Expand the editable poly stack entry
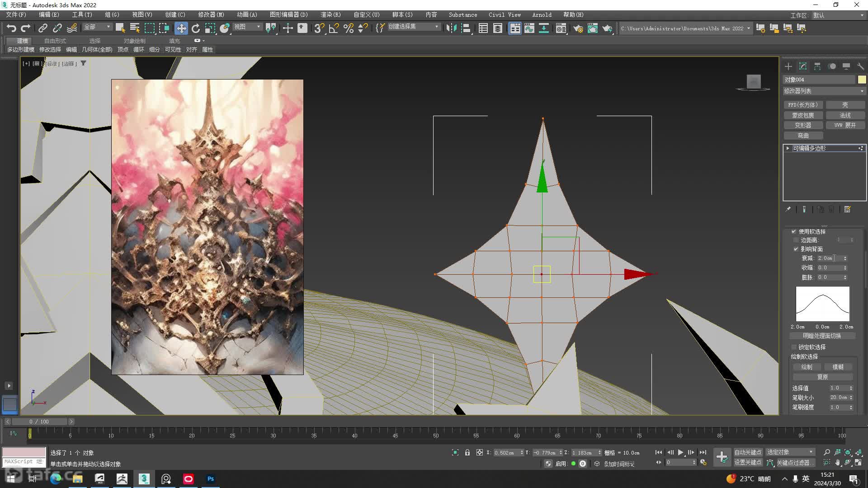The width and height of the screenshot is (868, 488). click(788, 148)
